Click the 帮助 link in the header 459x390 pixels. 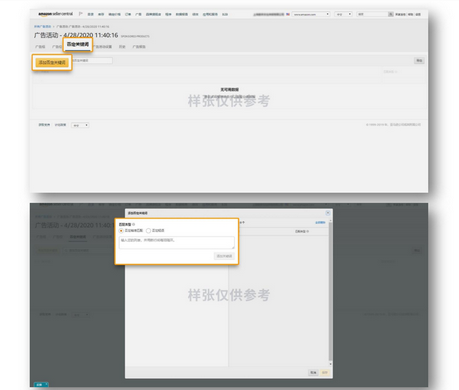pyautogui.click(x=410, y=14)
